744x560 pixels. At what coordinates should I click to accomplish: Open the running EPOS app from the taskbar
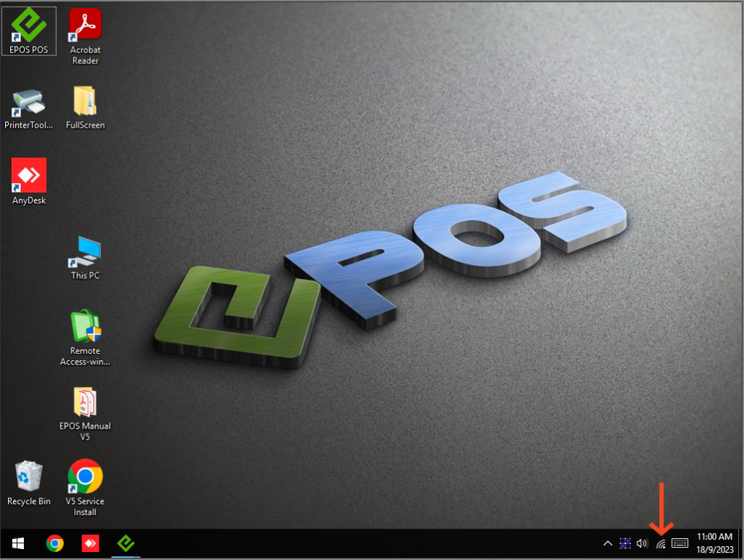tap(126, 543)
